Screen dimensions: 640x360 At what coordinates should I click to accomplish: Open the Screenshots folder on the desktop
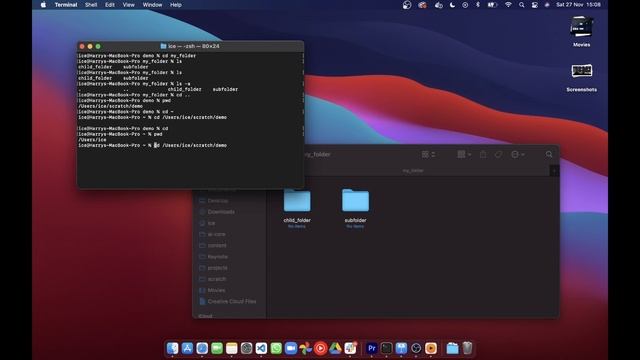pos(582,78)
